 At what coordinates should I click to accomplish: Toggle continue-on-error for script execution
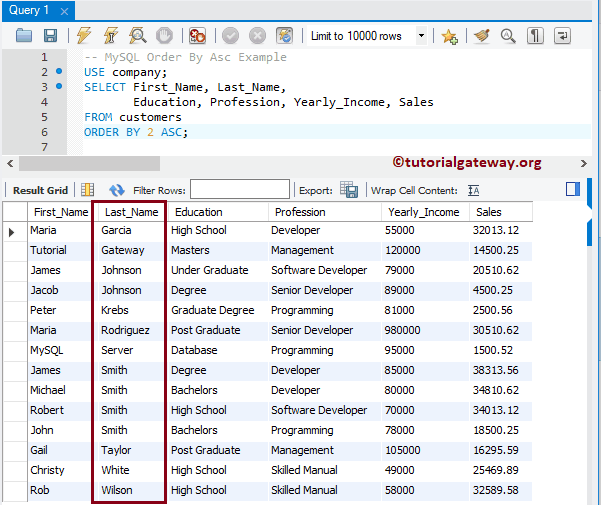click(x=198, y=36)
